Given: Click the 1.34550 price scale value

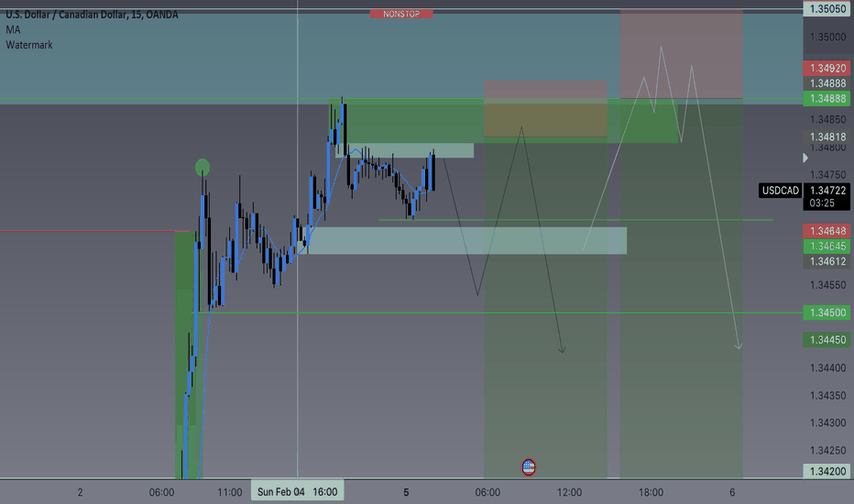Looking at the screenshot, I should coord(827,285).
